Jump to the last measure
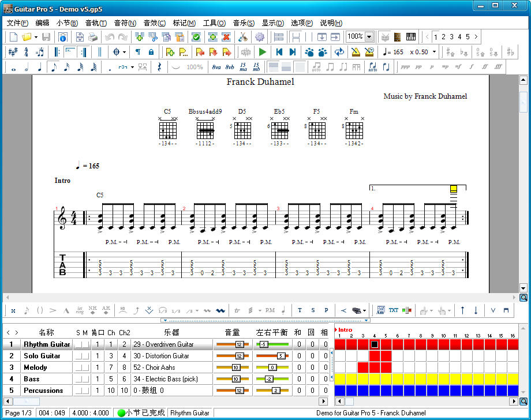The image size is (531, 420). 293,52
